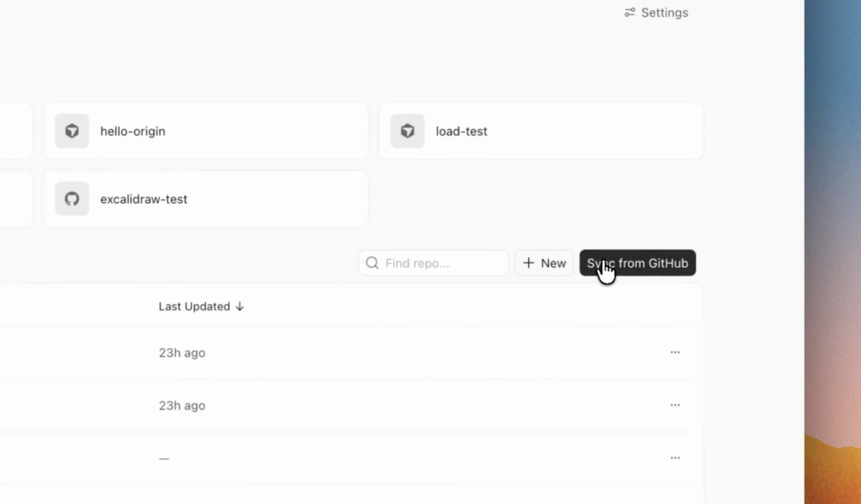Image resolution: width=861 pixels, height=504 pixels.
Task: Click the Sync from GitHub button
Action: click(637, 263)
